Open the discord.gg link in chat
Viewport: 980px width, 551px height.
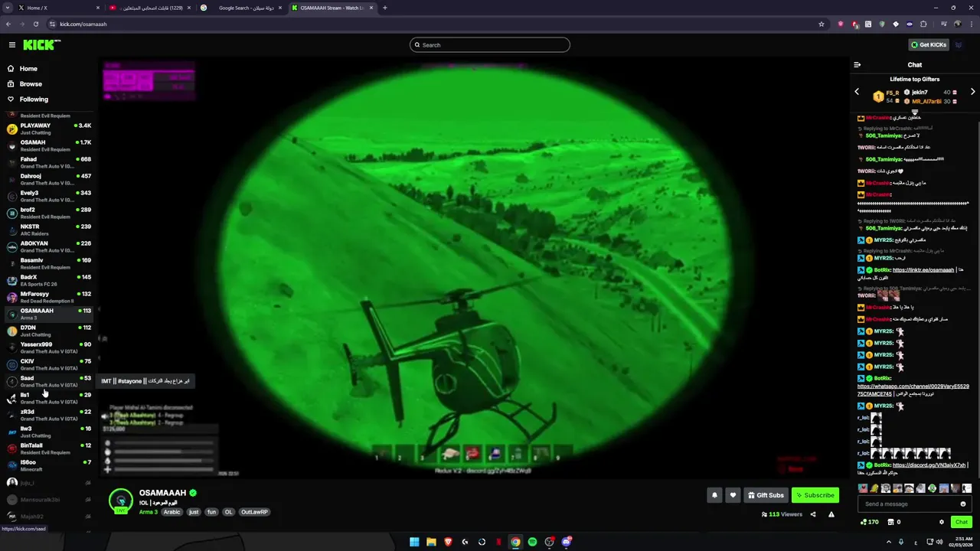(929, 465)
